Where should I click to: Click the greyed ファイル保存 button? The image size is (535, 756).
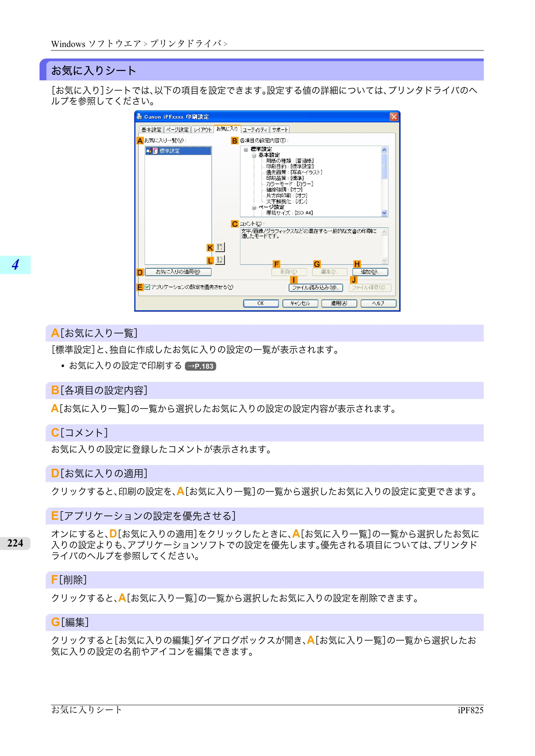tap(370, 288)
